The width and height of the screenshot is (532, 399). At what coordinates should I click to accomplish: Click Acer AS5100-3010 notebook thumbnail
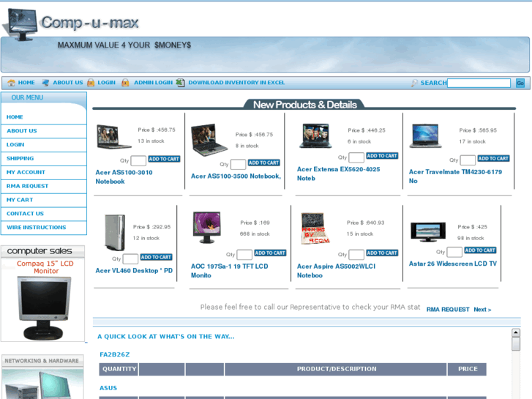tap(114, 136)
